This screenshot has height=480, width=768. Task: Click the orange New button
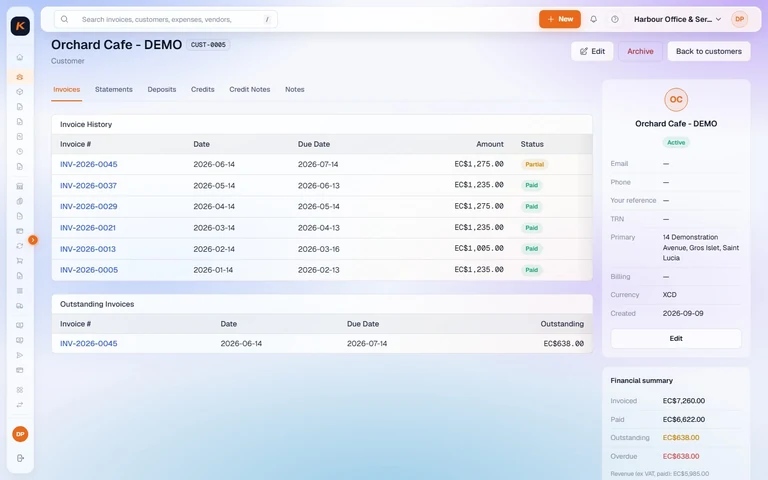[560, 19]
